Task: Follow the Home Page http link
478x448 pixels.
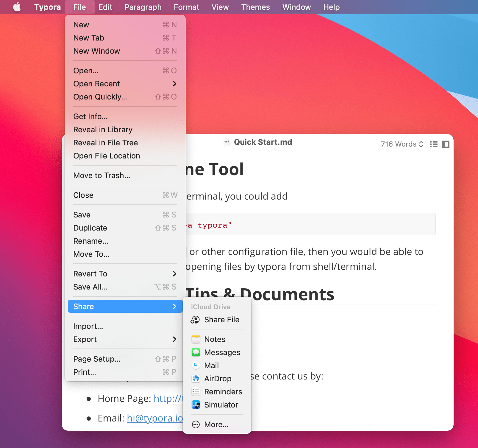Action: point(168,399)
